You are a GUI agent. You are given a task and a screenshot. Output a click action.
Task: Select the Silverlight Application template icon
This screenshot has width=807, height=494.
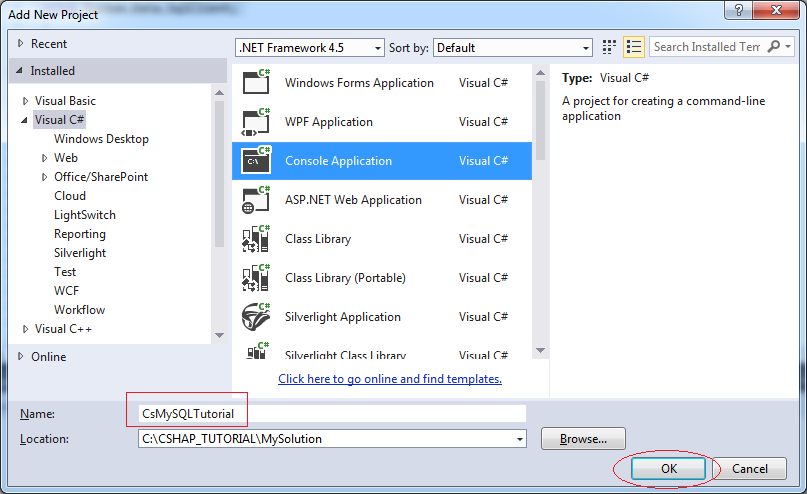(256, 317)
